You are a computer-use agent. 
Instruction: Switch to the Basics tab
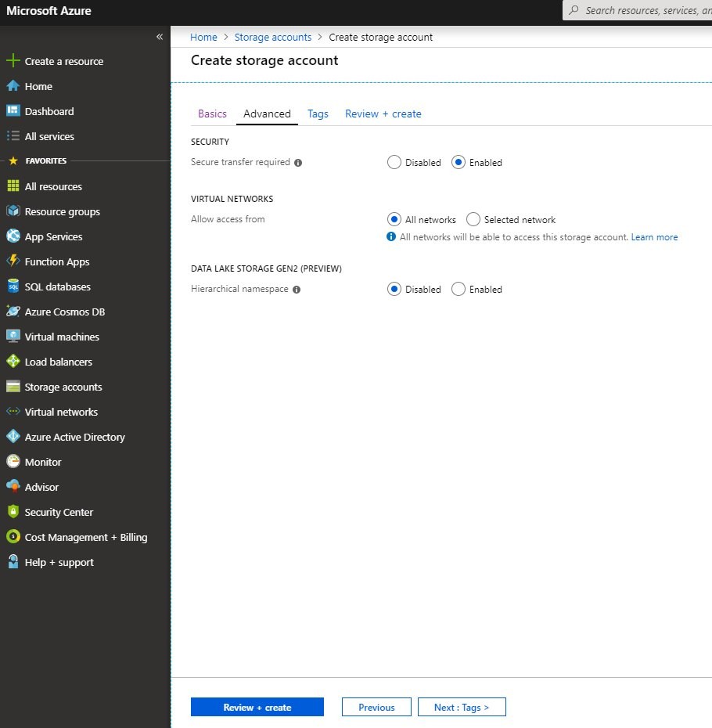coord(212,114)
